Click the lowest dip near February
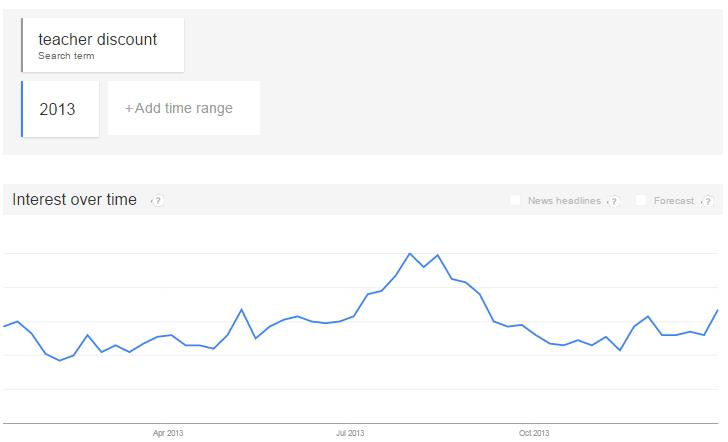The image size is (728, 442). [x=59, y=360]
